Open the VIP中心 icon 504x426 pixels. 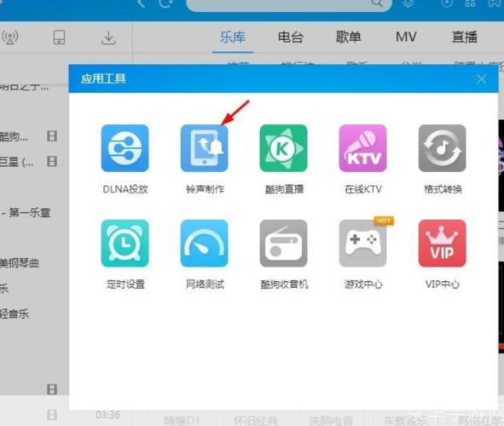442,244
